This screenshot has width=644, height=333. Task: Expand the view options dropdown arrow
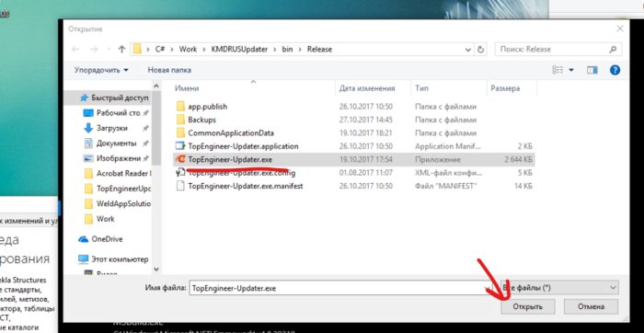tap(571, 70)
